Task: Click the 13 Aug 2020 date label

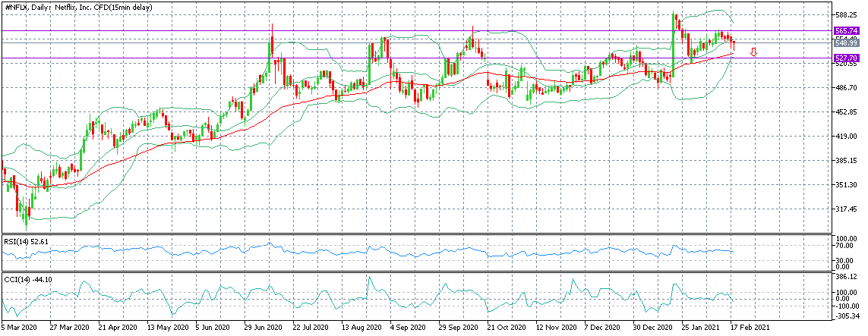Action: tap(361, 326)
